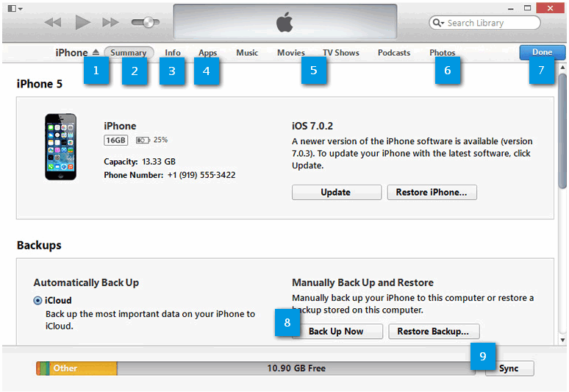Screen dimensions: 569x392
Task: Focus the Search Library field
Action: pyautogui.click(x=484, y=23)
